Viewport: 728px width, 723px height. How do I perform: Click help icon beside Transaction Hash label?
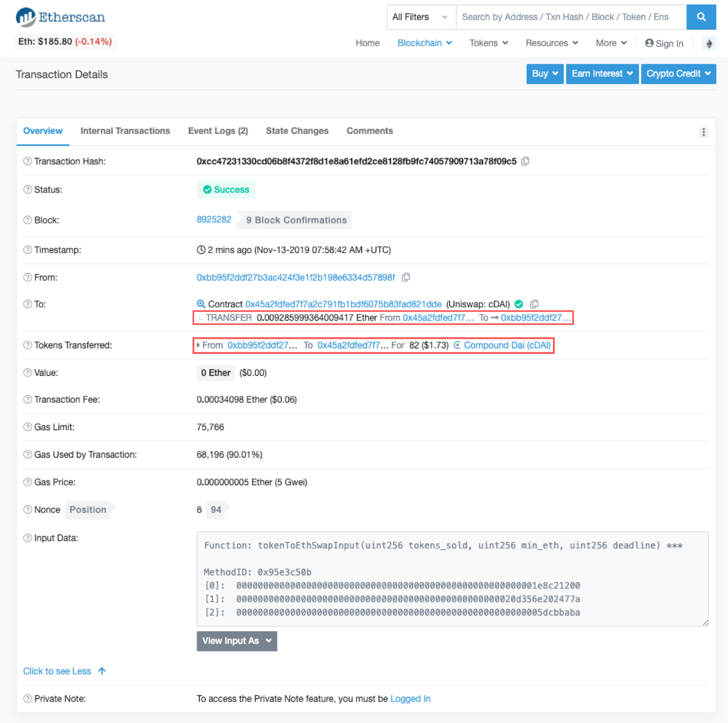[27, 161]
